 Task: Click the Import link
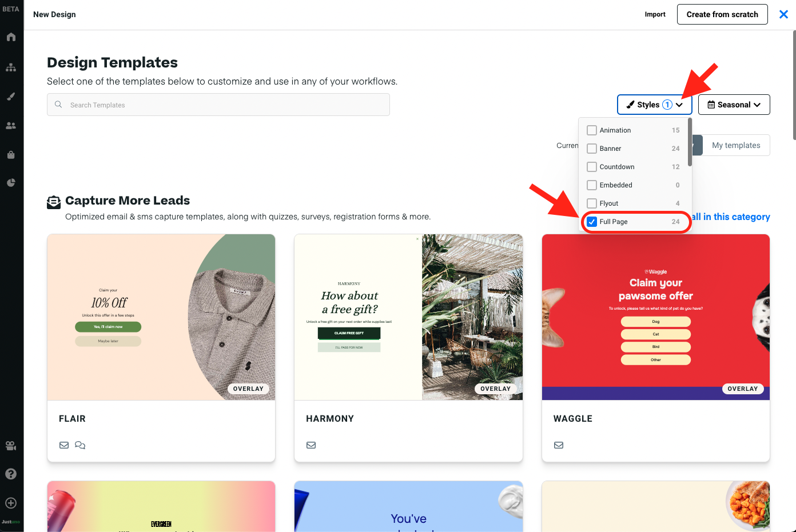655,14
